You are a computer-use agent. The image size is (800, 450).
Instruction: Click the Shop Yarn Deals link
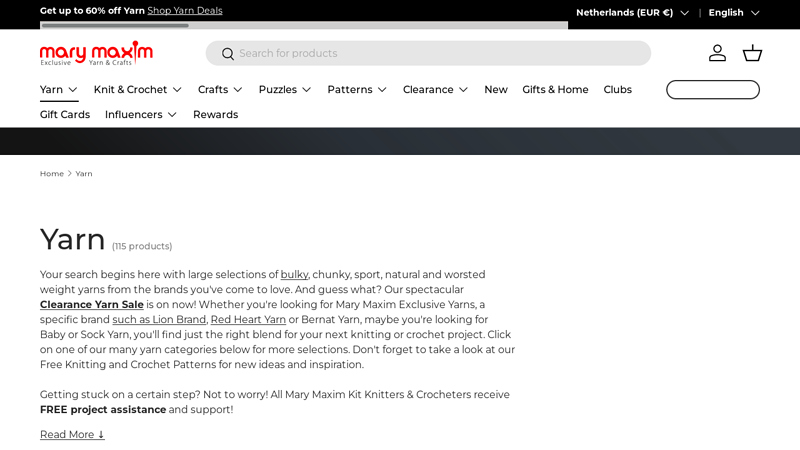pyautogui.click(x=185, y=11)
